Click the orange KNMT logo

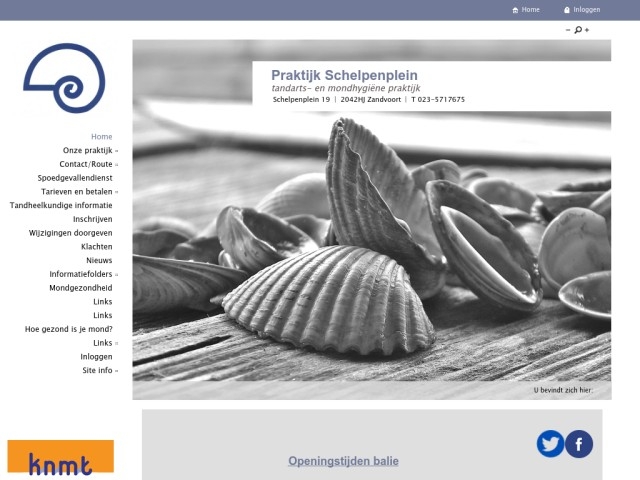pyautogui.click(x=60, y=457)
